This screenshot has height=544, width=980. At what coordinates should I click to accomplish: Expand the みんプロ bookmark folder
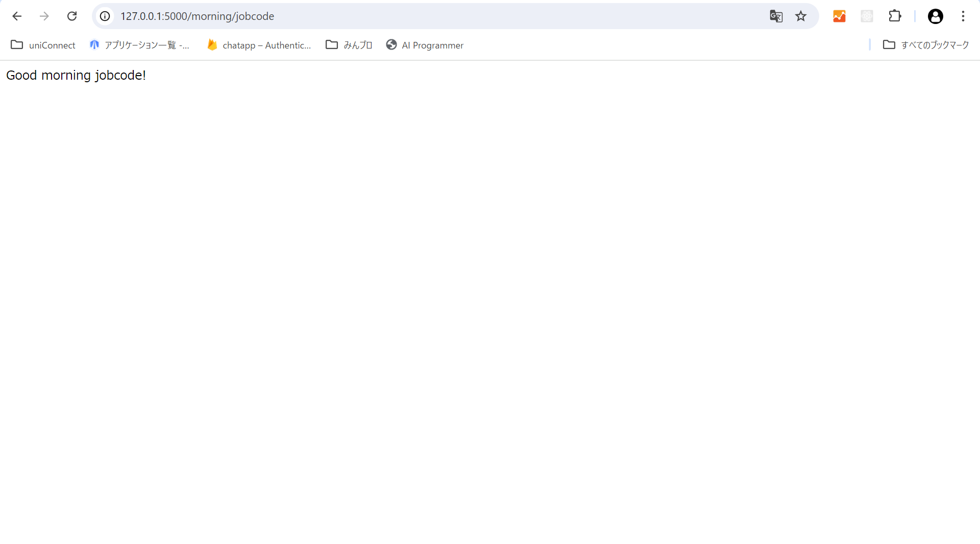349,45
